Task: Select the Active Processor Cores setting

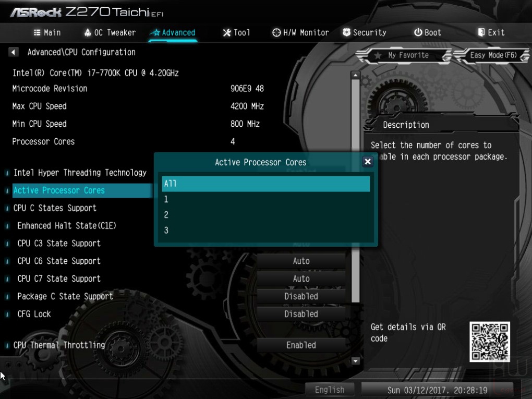Action: (x=82, y=190)
